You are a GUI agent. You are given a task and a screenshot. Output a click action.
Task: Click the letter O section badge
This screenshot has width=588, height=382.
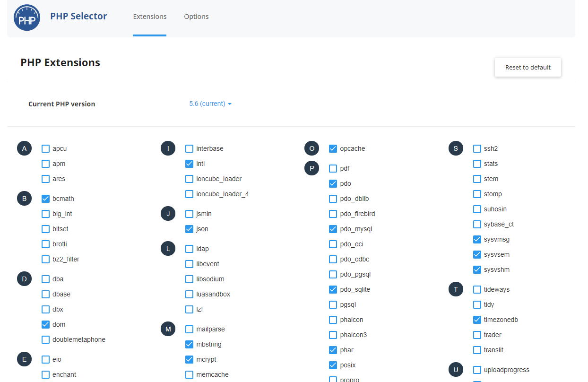click(311, 148)
